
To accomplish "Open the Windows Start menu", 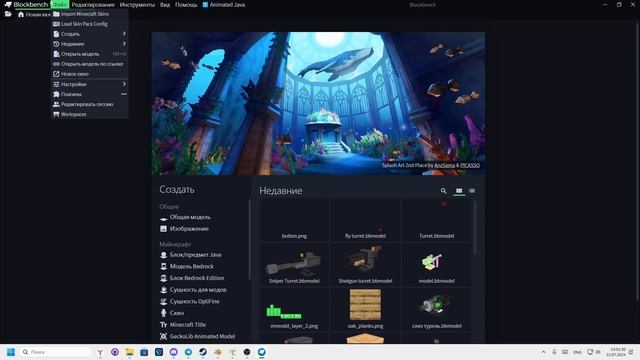I will (x=11, y=352).
